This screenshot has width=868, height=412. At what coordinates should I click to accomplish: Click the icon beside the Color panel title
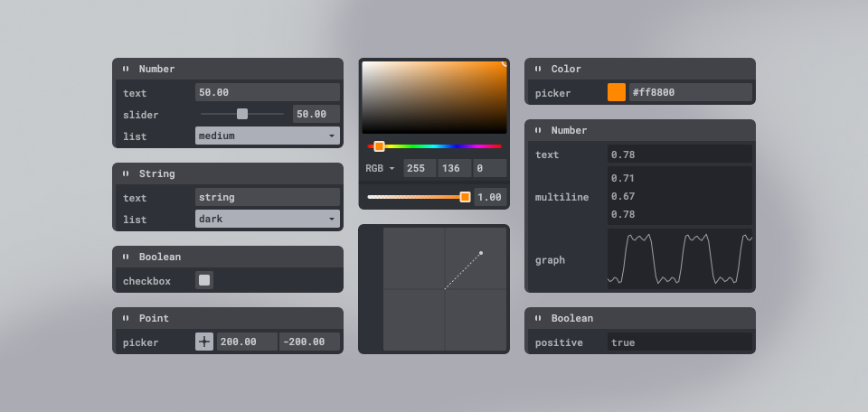tap(538, 69)
